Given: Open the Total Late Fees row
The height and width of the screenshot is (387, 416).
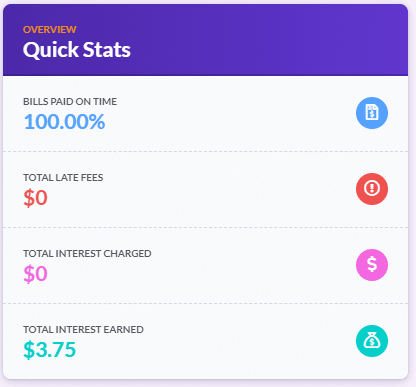Looking at the screenshot, I should 205,190.
